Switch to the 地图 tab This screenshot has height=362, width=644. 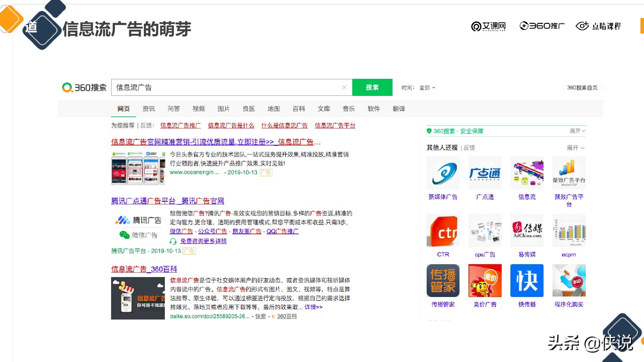[274, 109]
